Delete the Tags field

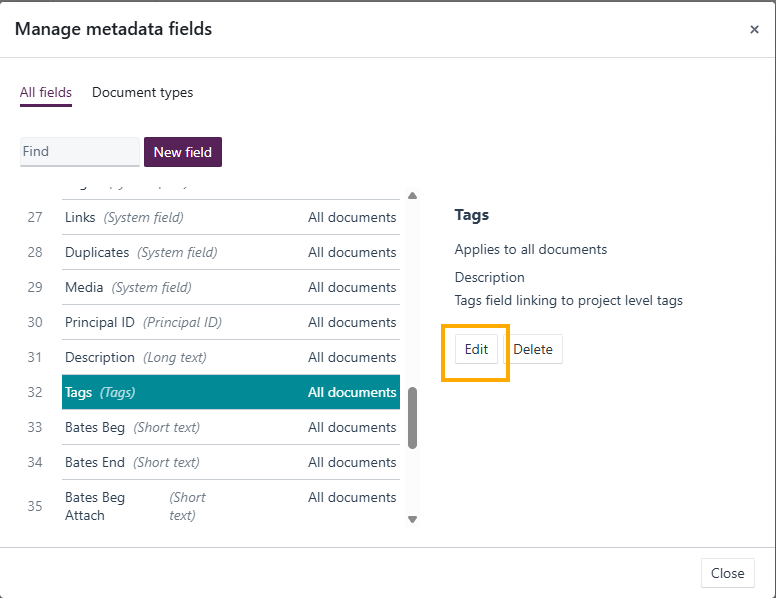pyautogui.click(x=533, y=349)
